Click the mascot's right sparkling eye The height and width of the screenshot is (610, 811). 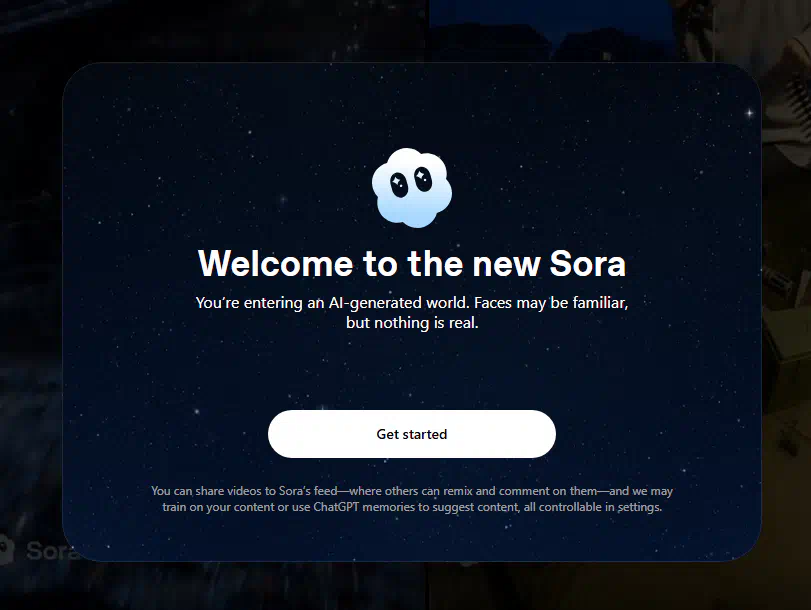point(423,178)
